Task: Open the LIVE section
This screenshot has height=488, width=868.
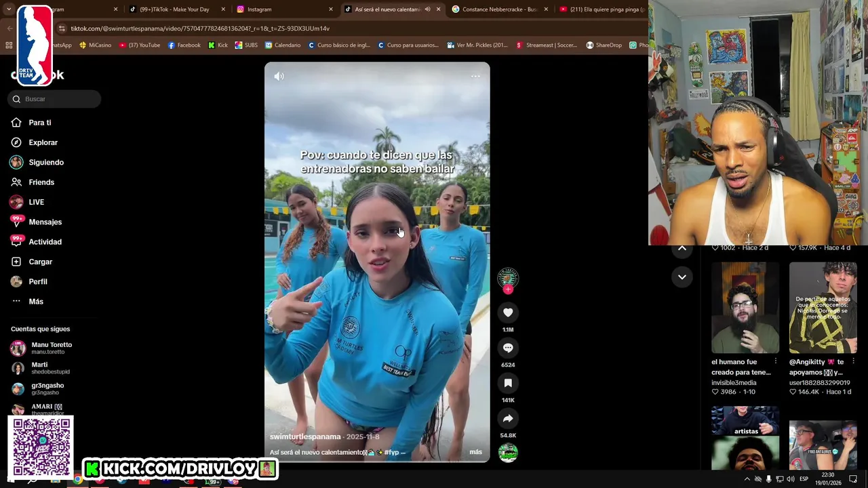Action: (x=36, y=202)
